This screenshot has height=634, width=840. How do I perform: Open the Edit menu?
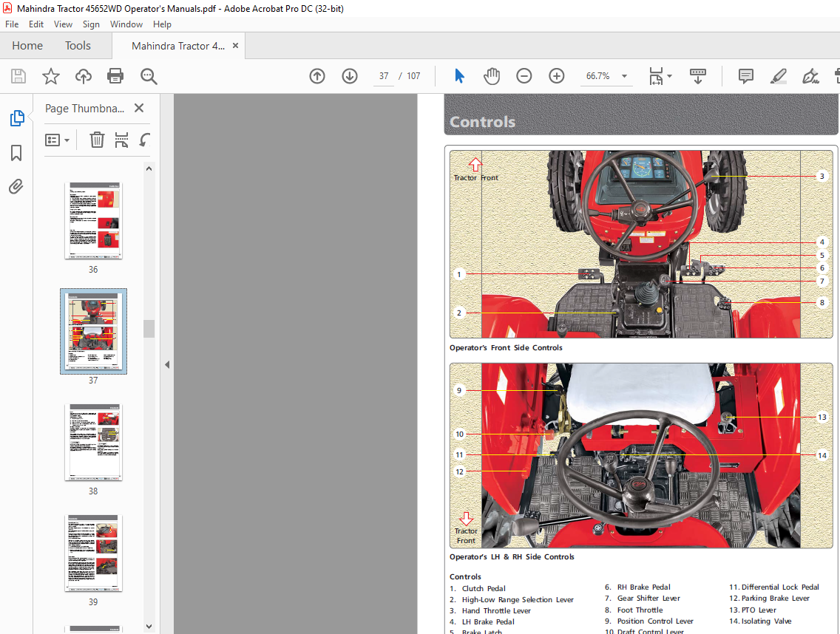tap(36, 24)
